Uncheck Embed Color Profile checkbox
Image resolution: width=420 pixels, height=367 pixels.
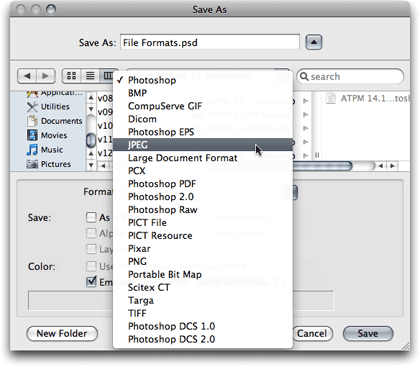tap(91, 282)
